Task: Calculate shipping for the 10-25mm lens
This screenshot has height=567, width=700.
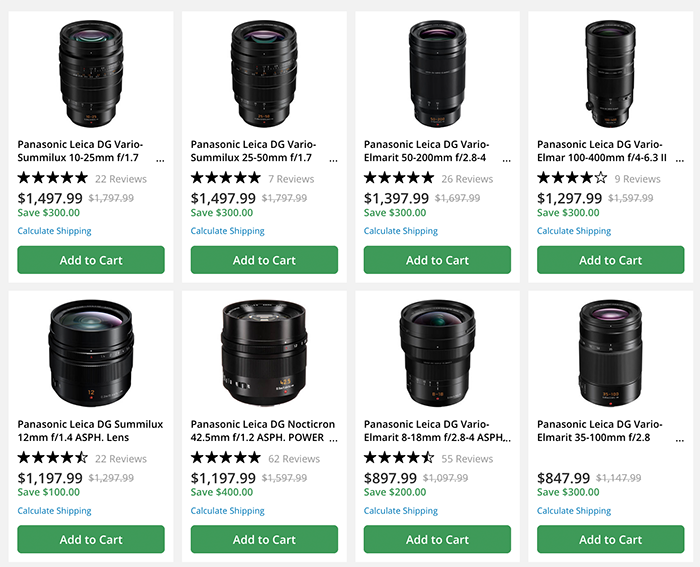Action: pos(54,231)
